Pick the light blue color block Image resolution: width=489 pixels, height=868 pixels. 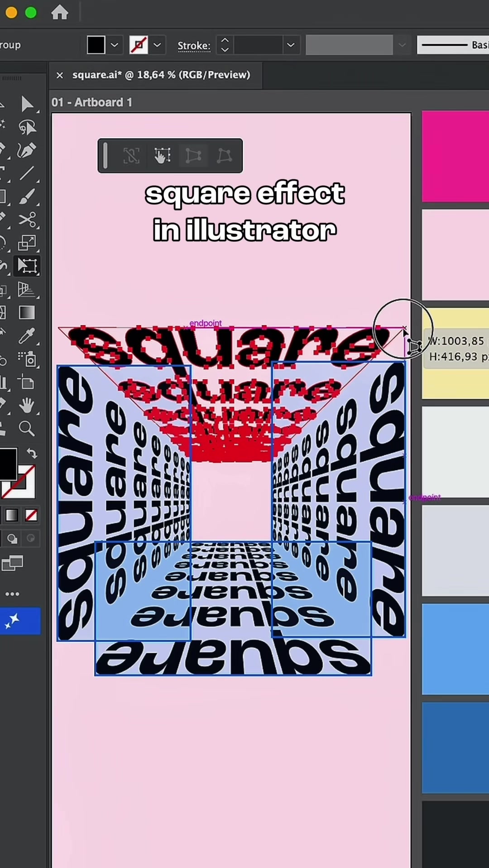point(455,649)
